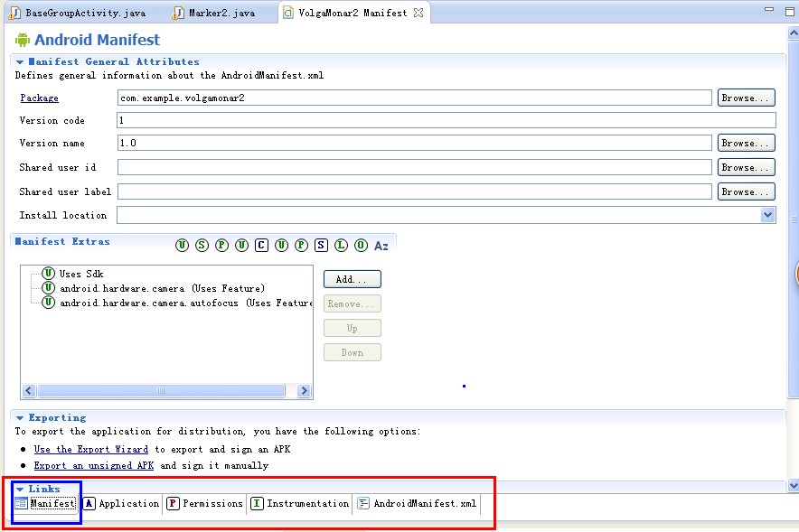
Task: Open the AndroidManifest.xml source tab
Action: point(418,503)
